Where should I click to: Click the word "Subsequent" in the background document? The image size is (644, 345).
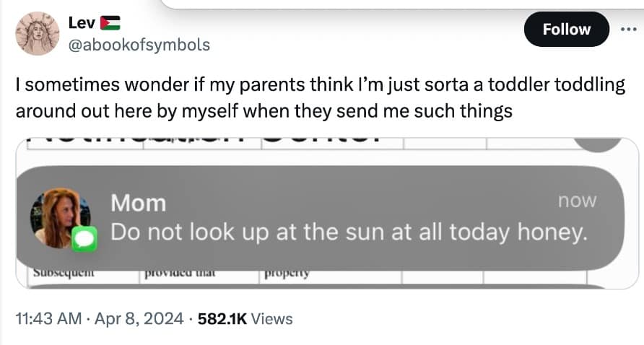[x=65, y=275]
